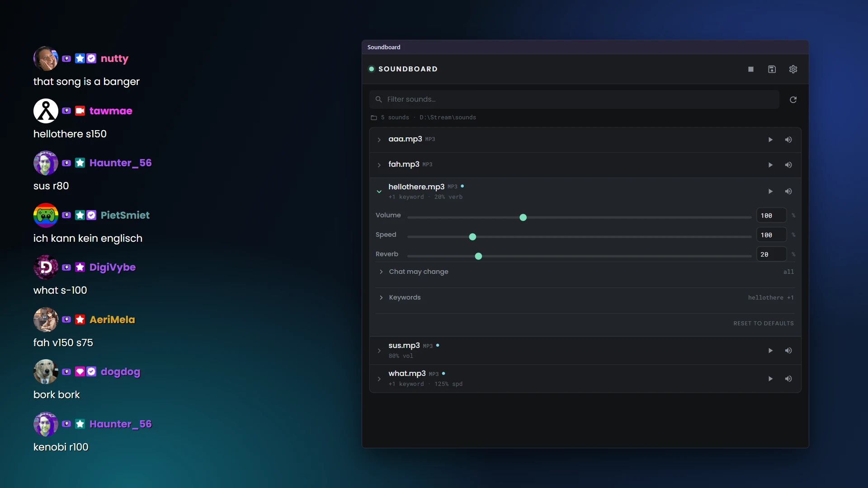
Task: Click tawmae's username in chat
Action: tap(111, 111)
